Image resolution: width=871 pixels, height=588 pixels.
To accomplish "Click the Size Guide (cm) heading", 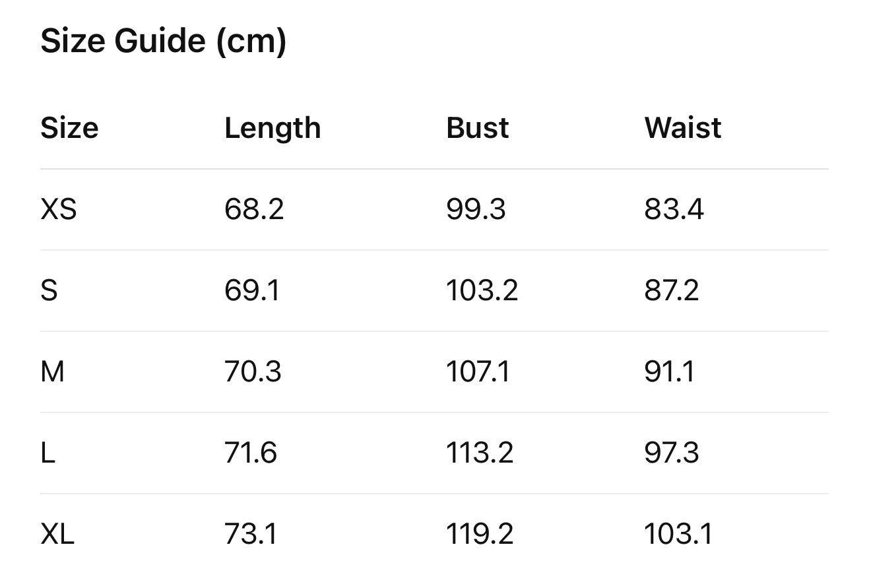I will point(163,42).
